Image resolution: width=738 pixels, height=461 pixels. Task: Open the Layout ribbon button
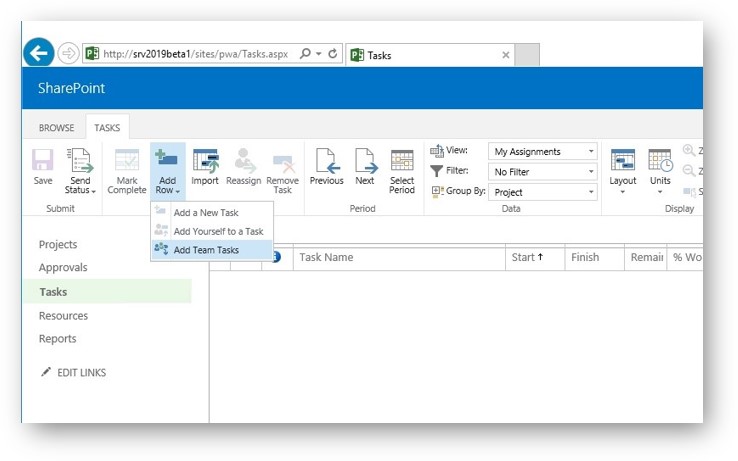pos(623,171)
